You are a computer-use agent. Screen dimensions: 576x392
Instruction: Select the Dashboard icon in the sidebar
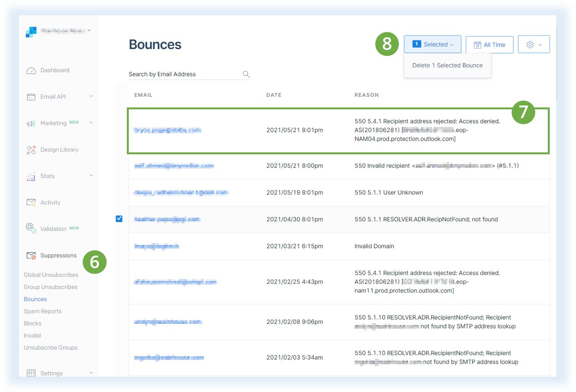point(31,70)
